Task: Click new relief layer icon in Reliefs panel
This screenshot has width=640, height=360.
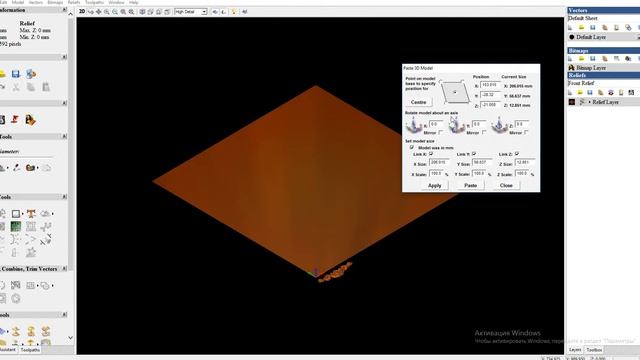Action: (571, 93)
